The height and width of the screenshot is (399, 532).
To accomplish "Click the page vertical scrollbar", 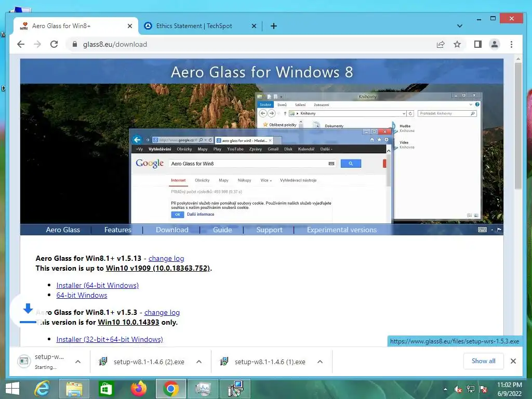I will click(518, 126).
